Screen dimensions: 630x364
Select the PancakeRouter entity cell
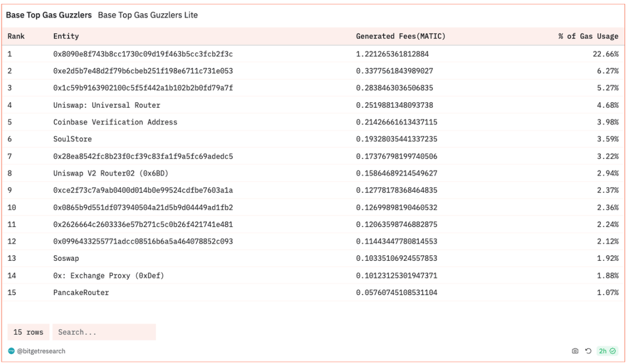point(81,292)
